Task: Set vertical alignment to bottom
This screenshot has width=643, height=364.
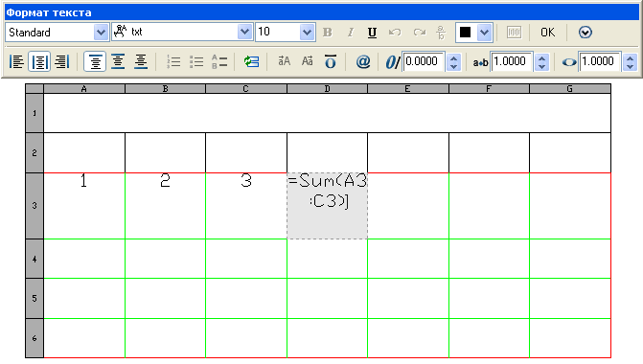Action: click(x=141, y=62)
